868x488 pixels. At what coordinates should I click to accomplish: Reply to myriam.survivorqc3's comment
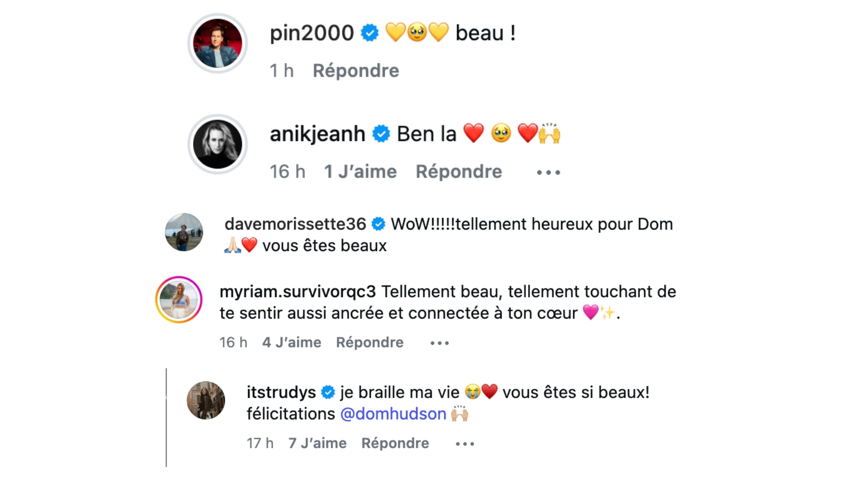369,343
